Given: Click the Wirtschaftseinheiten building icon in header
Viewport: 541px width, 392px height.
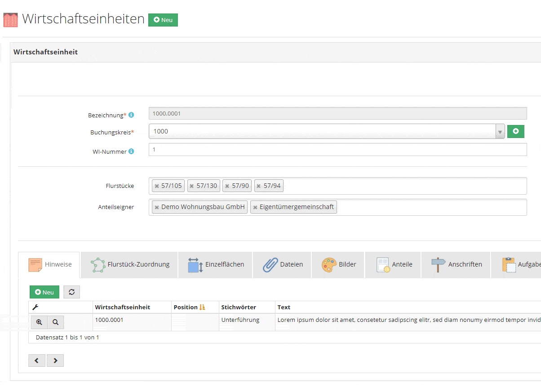Looking at the screenshot, I should pyautogui.click(x=10, y=20).
